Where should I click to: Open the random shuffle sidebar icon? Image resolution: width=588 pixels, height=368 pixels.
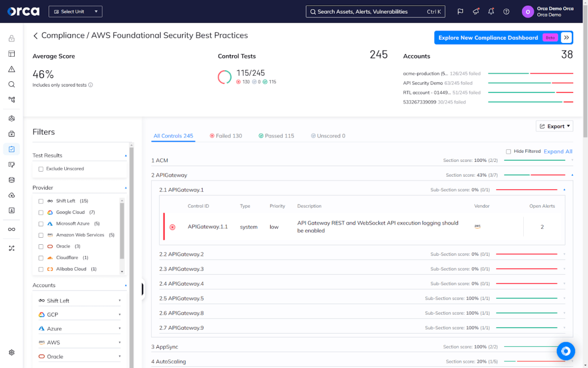point(11,248)
